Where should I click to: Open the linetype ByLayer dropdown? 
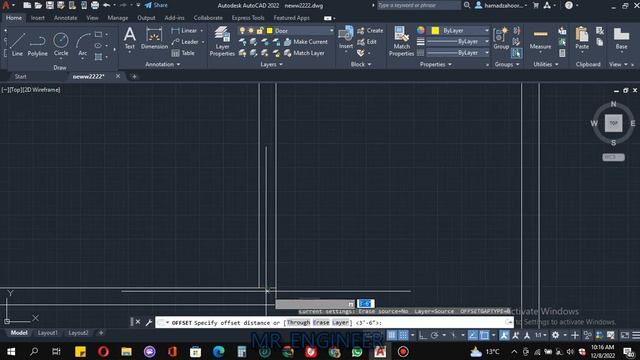pyautogui.click(x=487, y=53)
